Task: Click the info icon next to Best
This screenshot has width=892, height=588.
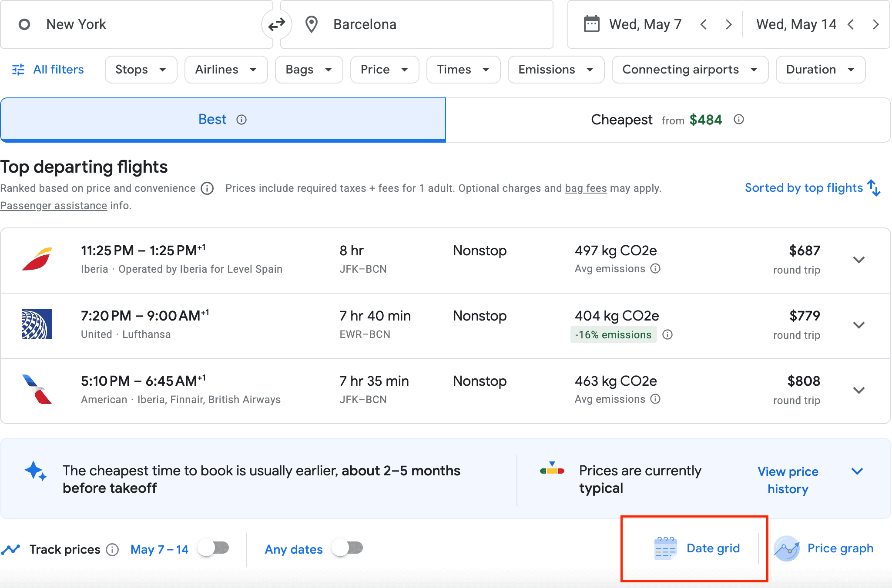Action: tap(241, 120)
